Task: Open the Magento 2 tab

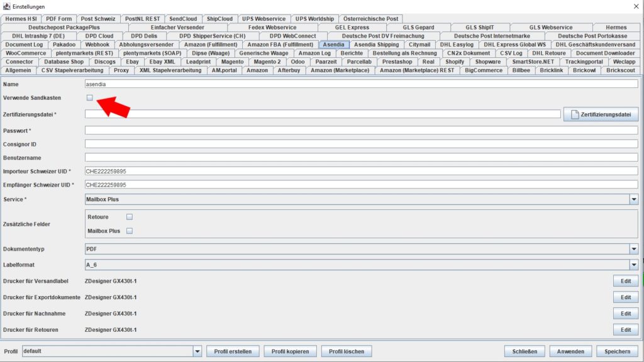Action: [267, 62]
